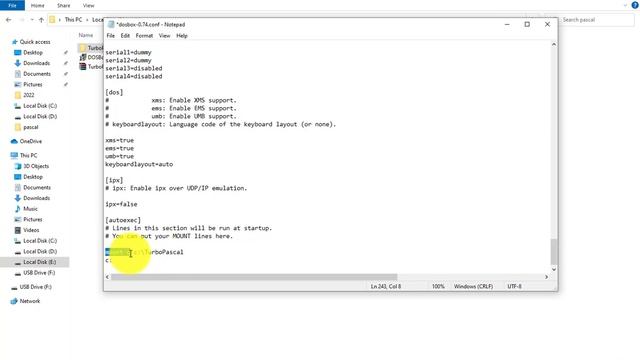640x360 pixels.
Task: Click serial4=disabled line
Action: coord(134,76)
